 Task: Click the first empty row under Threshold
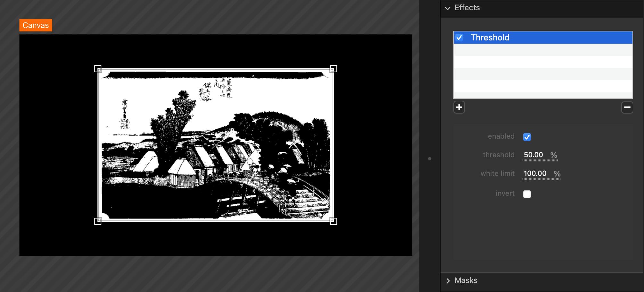coord(543,50)
